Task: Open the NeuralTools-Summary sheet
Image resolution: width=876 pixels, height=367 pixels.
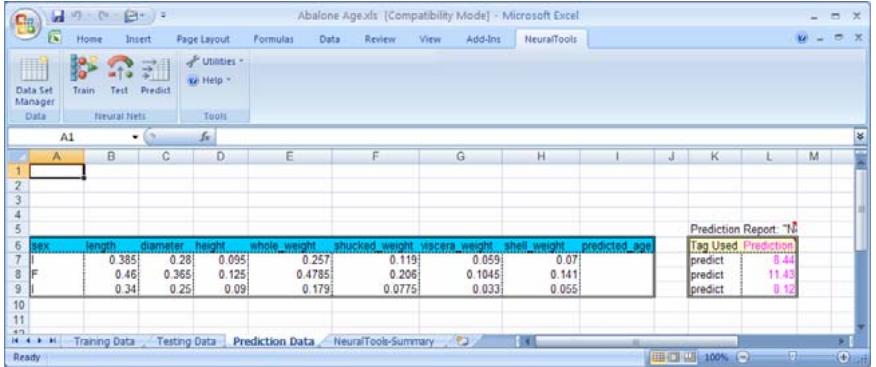Action: (x=383, y=341)
